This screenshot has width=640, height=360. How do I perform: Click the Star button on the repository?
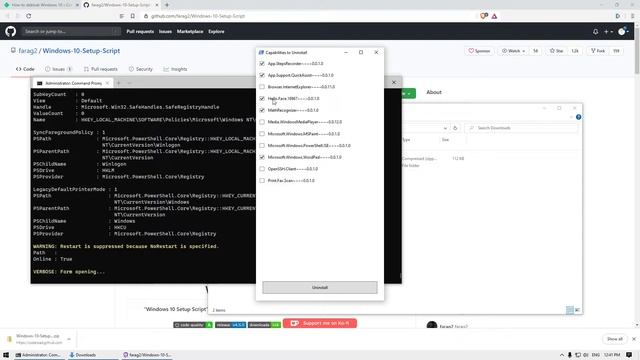556,51
